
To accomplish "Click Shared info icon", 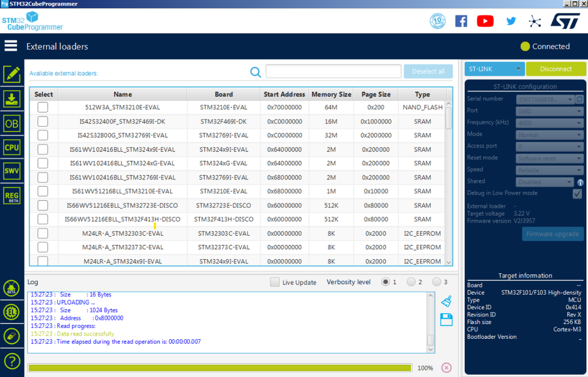I will pyautogui.click(x=580, y=183).
